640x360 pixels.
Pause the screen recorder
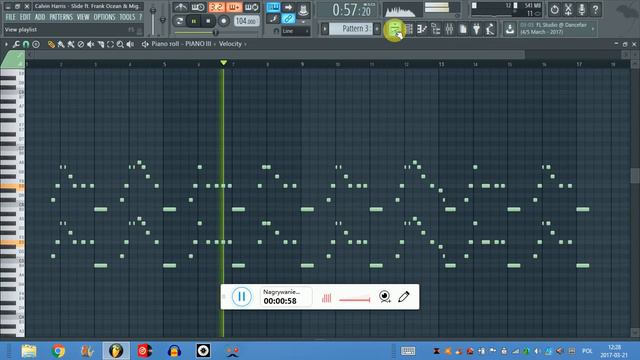tap(242, 297)
